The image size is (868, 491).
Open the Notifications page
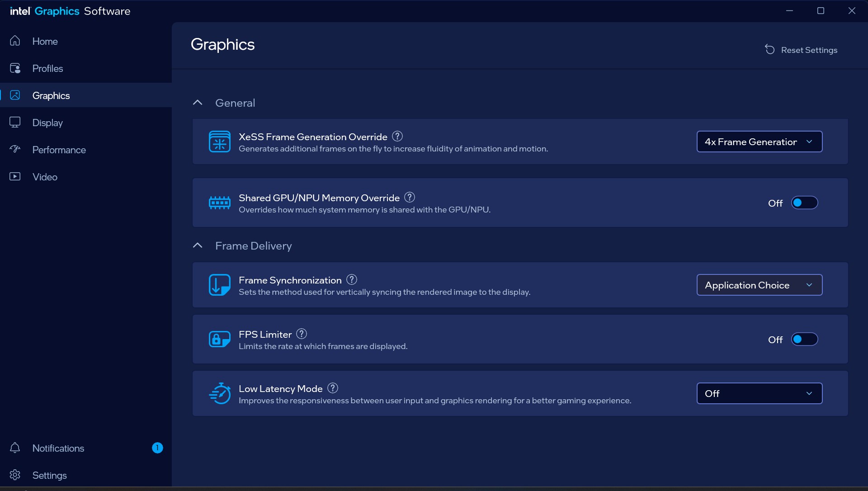click(x=58, y=448)
